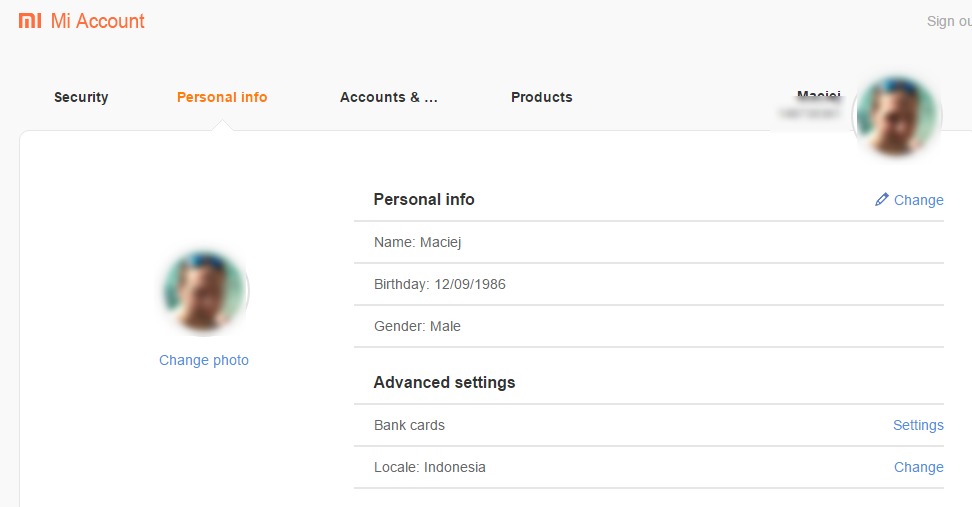
Task: Go to the Products tab
Action: 541,97
